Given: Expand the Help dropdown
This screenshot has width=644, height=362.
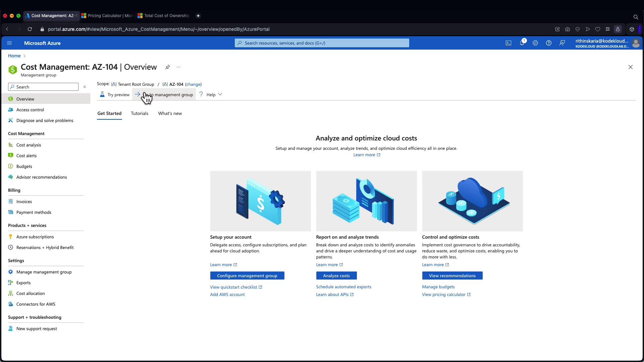Looking at the screenshot, I should [211, 95].
